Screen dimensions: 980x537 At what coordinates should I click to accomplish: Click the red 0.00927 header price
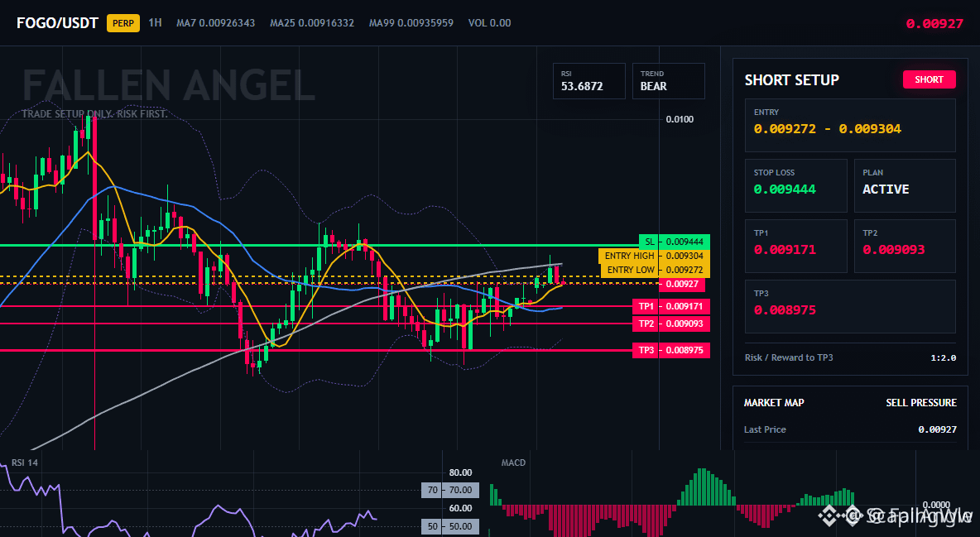click(x=934, y=24)
